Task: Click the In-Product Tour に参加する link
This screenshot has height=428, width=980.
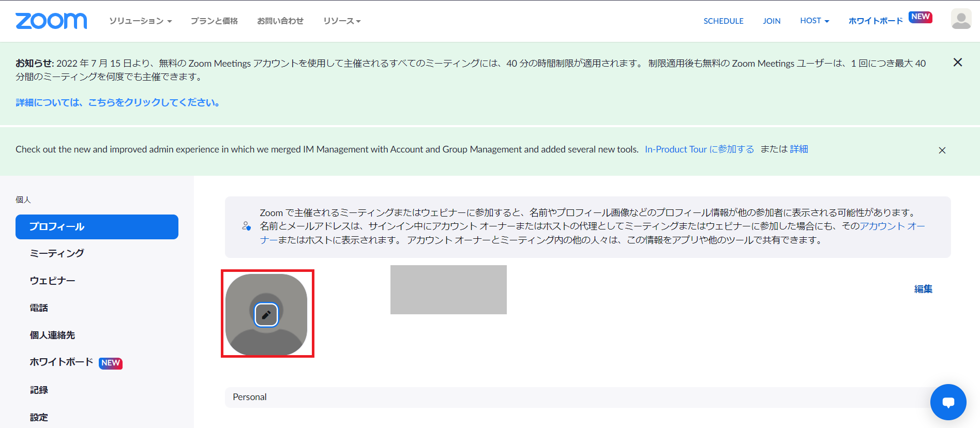Action: click(x=699, y=149)
